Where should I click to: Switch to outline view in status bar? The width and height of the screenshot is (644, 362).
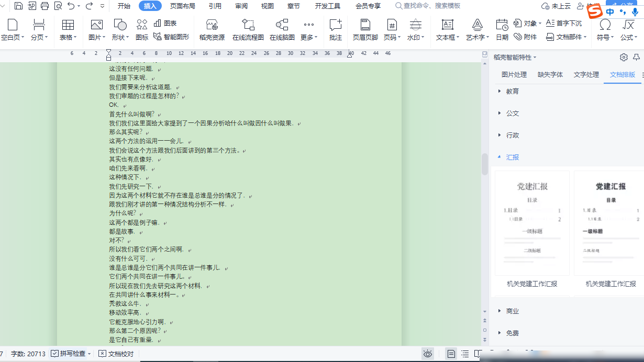click(x=465, y=354)
